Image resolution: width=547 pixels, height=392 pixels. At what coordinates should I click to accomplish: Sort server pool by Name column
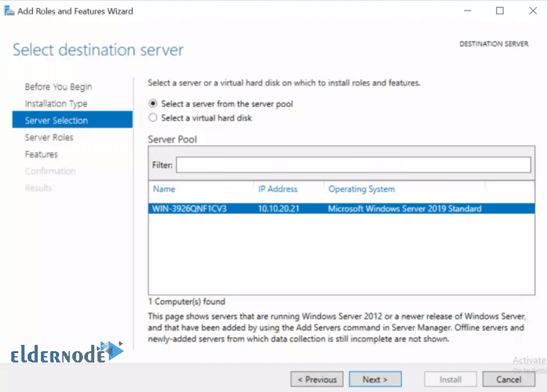164,189
